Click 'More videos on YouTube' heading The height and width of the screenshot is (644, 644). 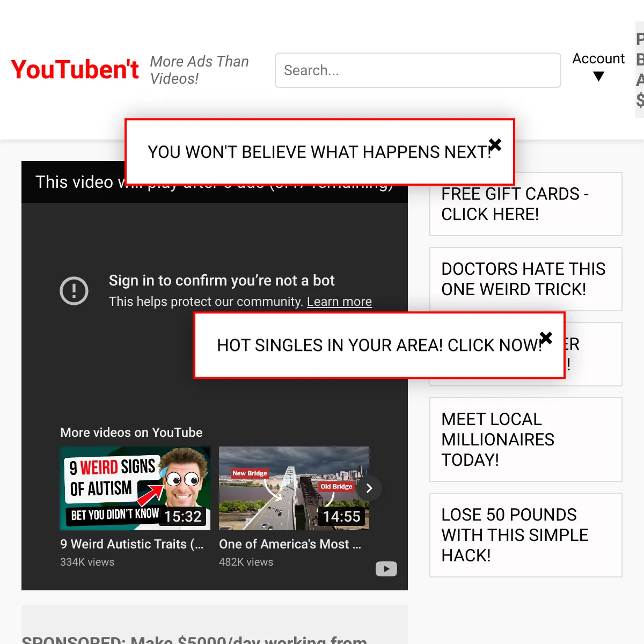[x=131, y=433]
